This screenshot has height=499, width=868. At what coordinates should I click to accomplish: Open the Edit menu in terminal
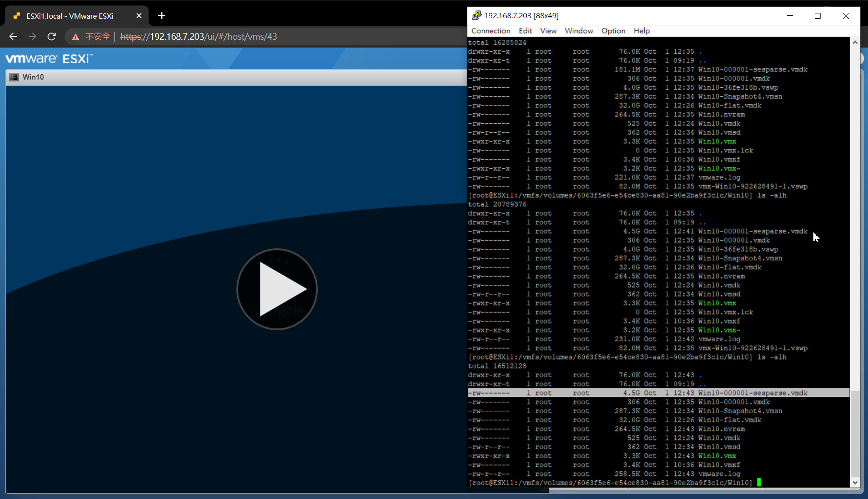coord(525,31)
